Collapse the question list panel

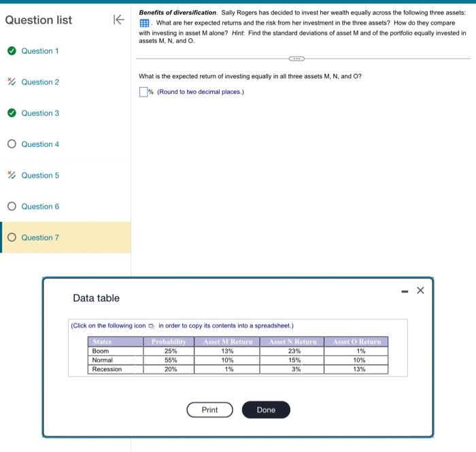pyautogui.click(x=118, y=20)
